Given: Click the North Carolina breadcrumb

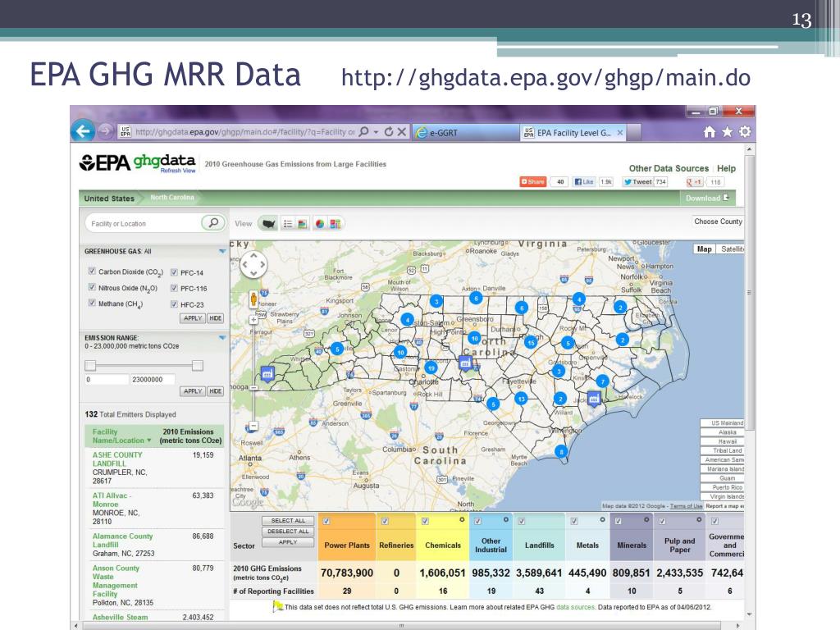Looking at the screenshot, I should (x=172, y=198).
